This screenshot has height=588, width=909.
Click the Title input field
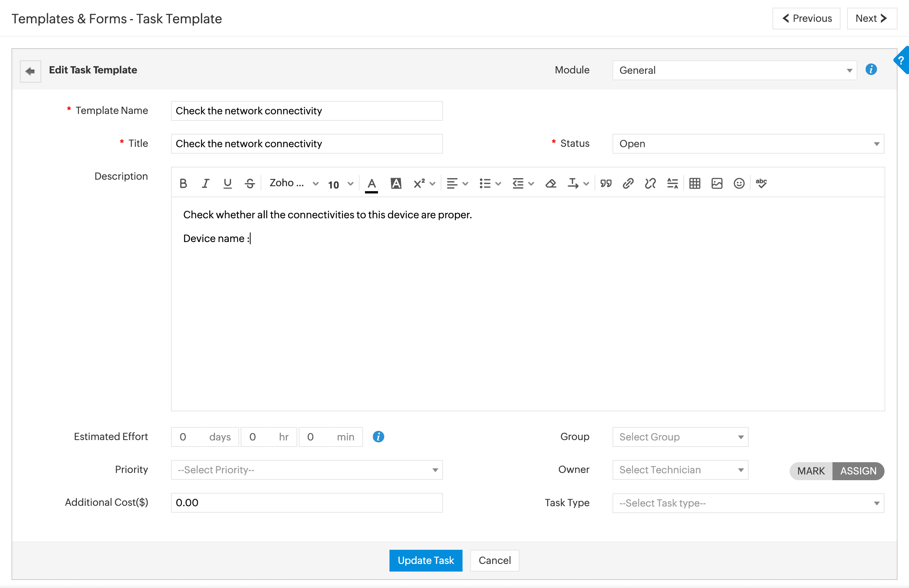click(307, 144)
